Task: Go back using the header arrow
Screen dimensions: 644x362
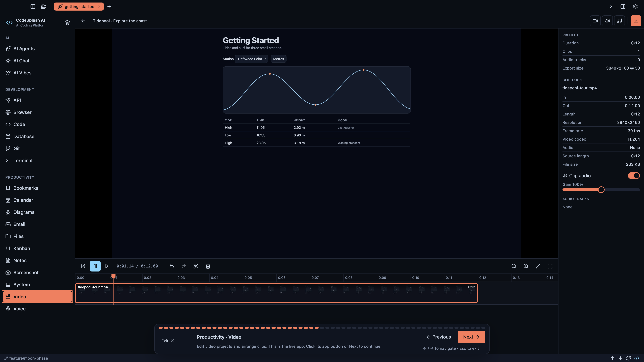Action: (83, 21)
